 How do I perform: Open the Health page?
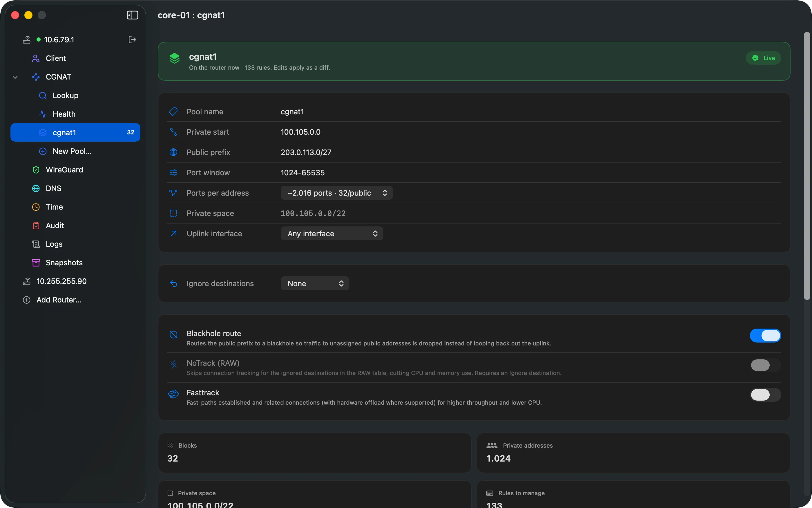click(75, 114)
